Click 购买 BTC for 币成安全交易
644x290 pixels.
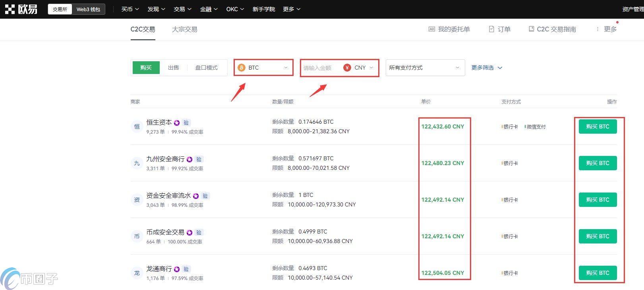coord(598,236)
